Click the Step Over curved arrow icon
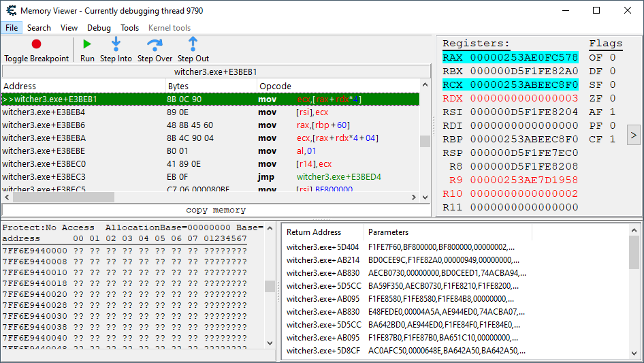Screen dimensions: 644x363 (155, 44)
